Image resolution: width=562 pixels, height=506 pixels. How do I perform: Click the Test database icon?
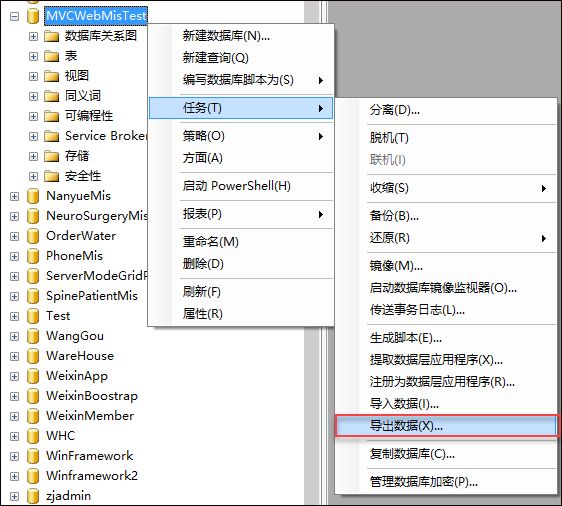click(x=33, y=316)
